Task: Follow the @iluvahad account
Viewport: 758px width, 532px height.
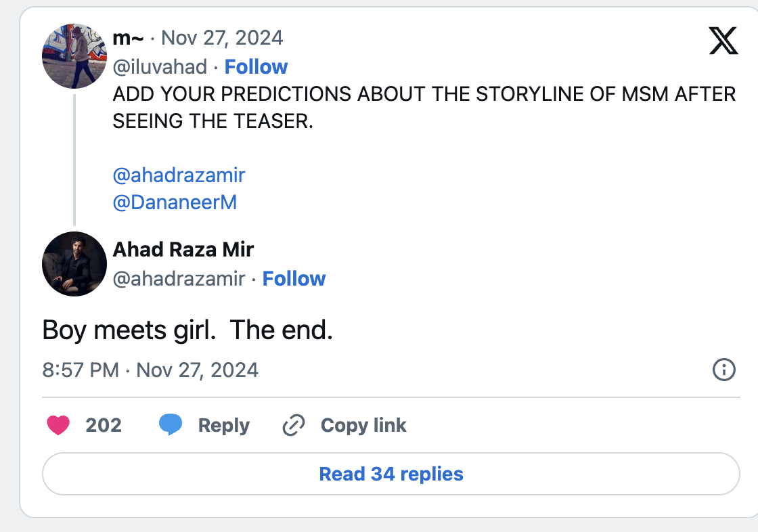Action: tap(256, 67)
